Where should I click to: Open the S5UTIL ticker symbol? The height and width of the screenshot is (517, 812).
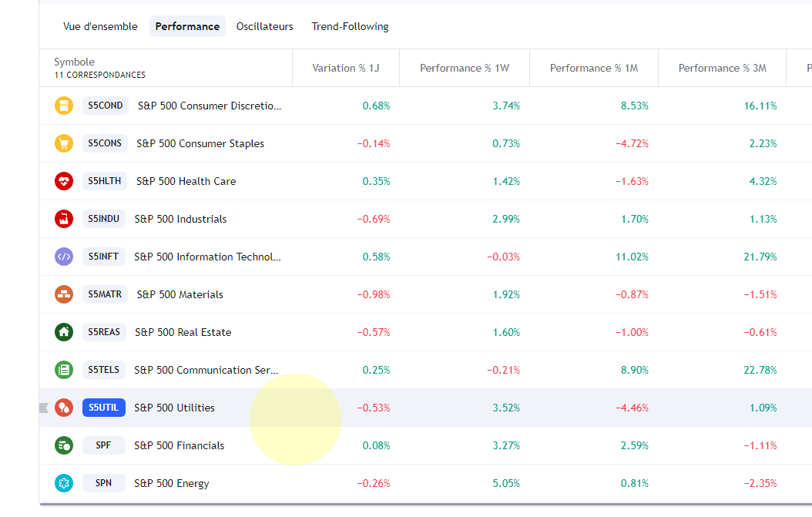click(104, 408)
